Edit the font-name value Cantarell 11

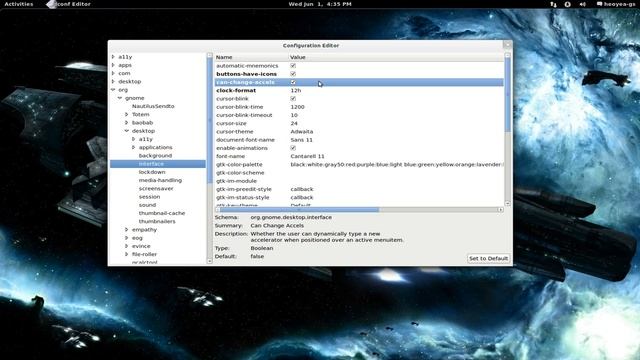[x=307, y=156]
